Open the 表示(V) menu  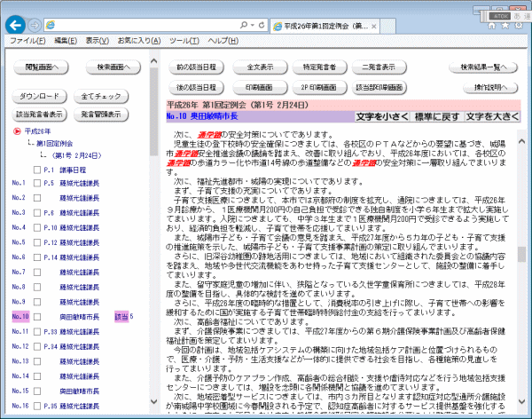97,41
